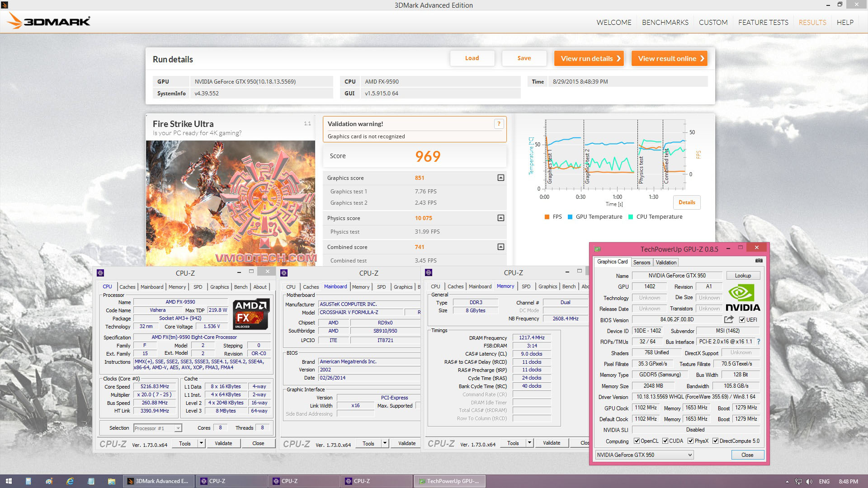Click the BIOS export share icon

(728, 319)
